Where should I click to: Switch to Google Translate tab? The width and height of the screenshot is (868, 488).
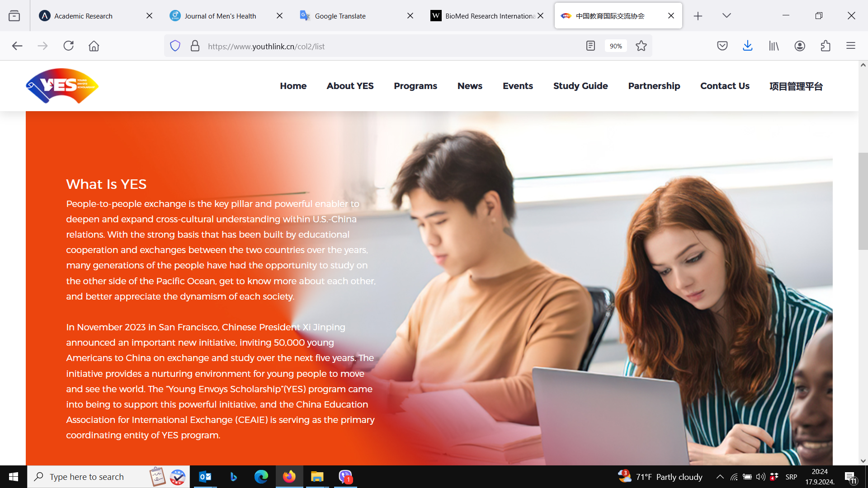(x=340, y=16)
